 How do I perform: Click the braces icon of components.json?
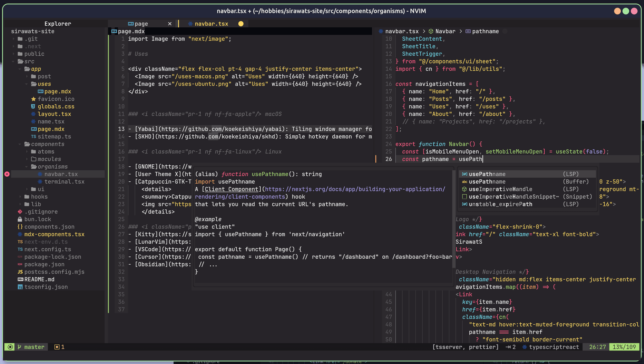click(x=20, y=227)
